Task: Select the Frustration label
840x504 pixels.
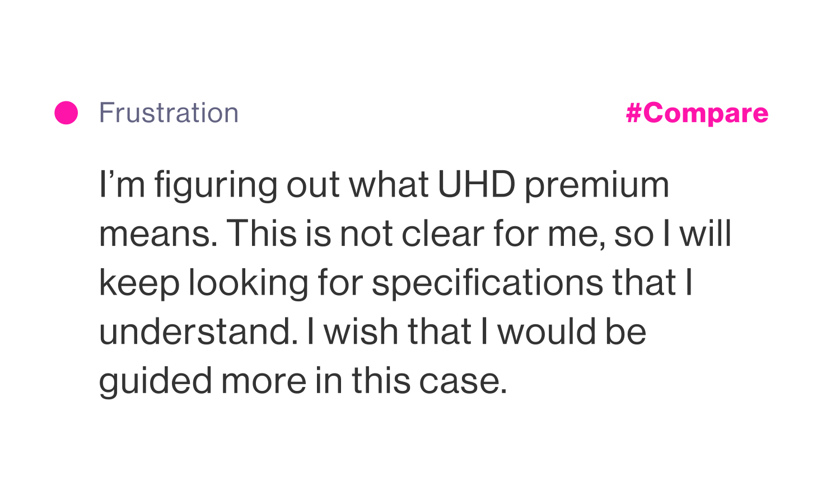Action: point(169,113)
